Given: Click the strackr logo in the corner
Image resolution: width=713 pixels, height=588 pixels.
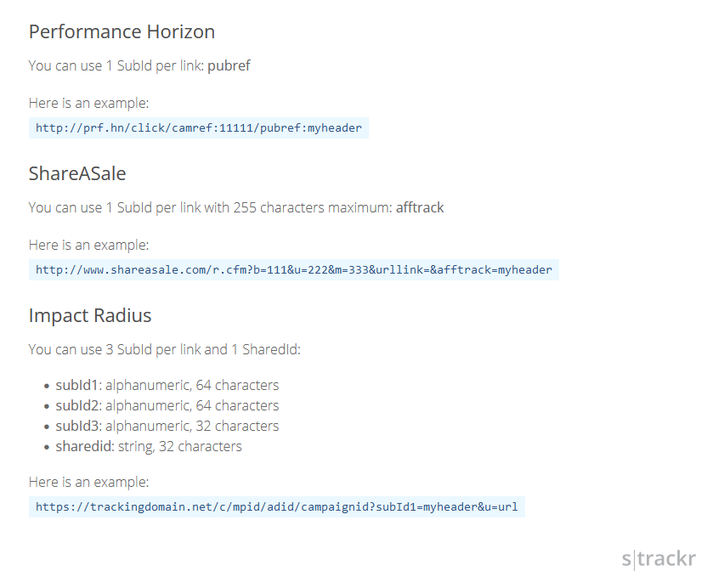Looking at the screenshot, I should click(x=659, y=558).
